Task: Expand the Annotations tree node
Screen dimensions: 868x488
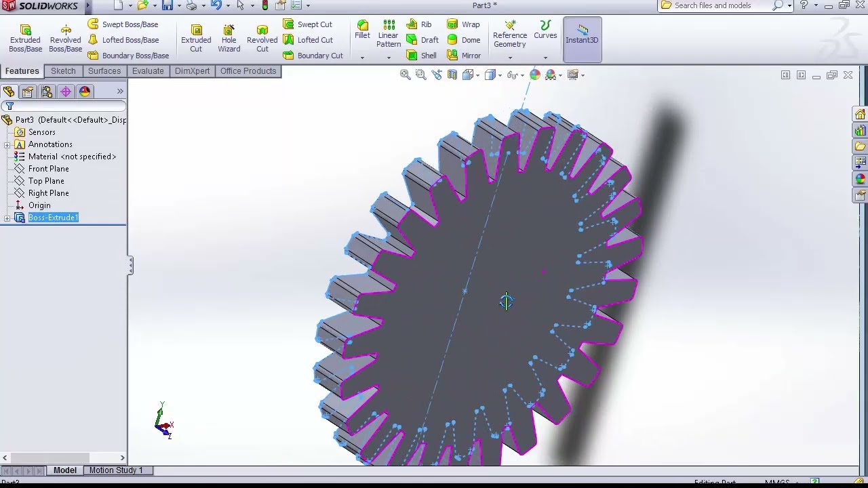Action: point(7,144)
